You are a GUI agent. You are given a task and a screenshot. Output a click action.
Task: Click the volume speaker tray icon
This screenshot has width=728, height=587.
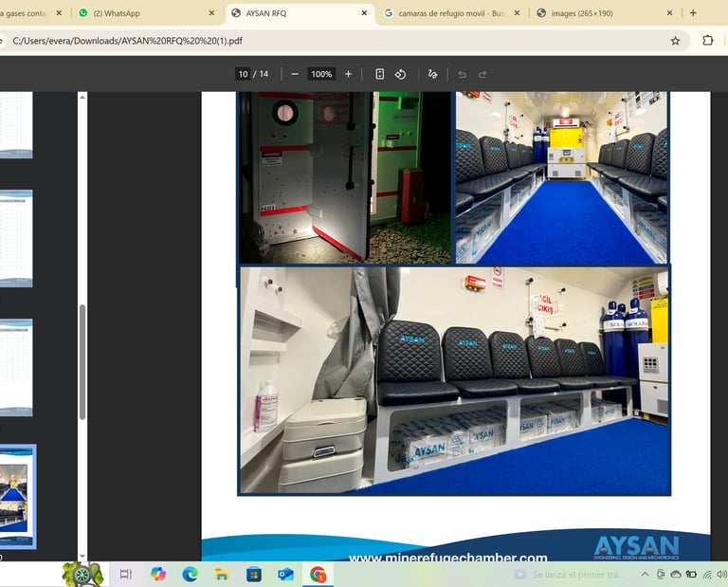(x=722, y=575)
